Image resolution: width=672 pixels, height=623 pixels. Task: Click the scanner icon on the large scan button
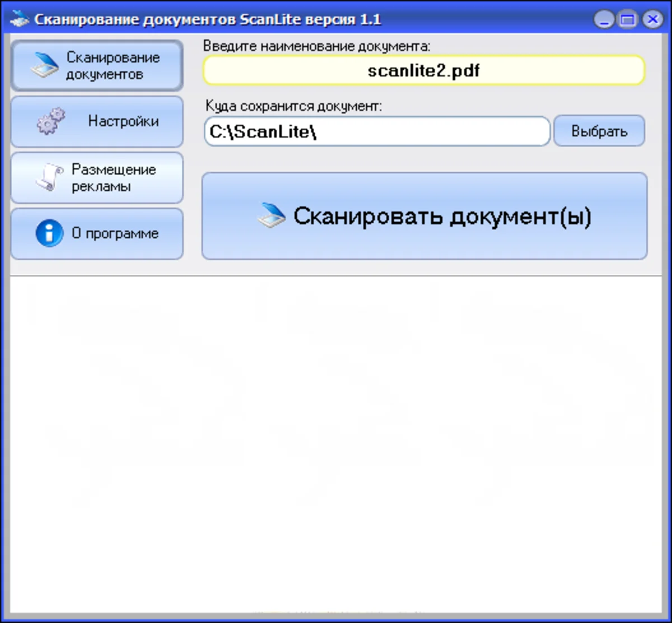coord(271,216)
